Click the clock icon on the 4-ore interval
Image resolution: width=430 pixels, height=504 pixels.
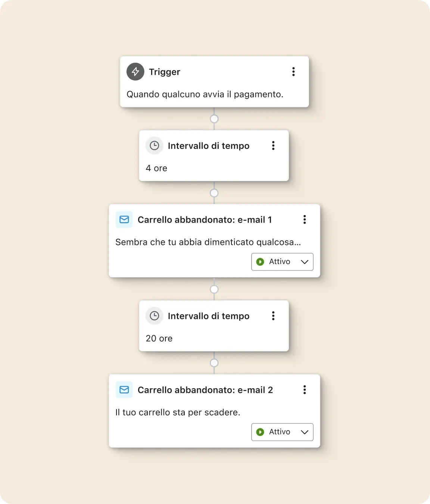click(155, 146)
